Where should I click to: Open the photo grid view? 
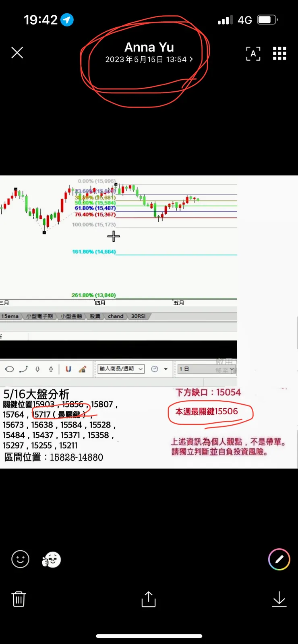point(279,53)
